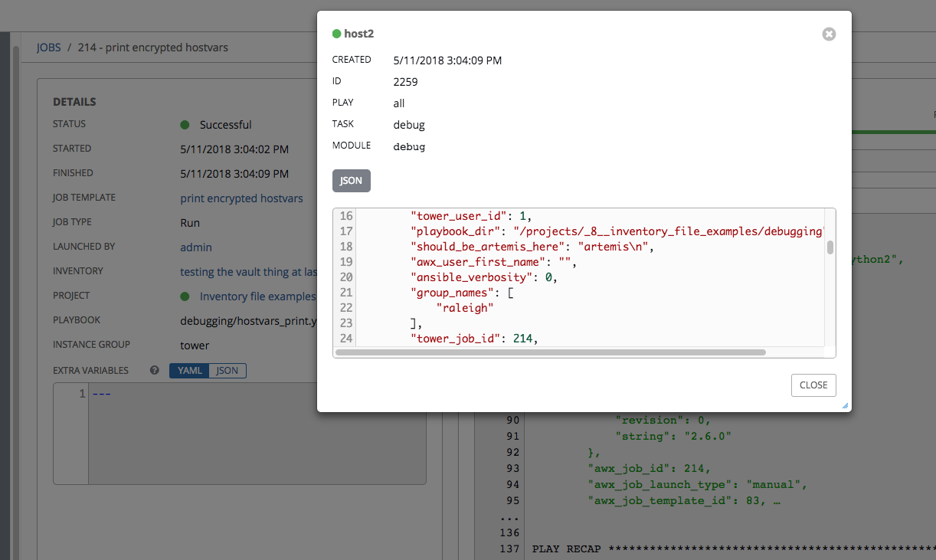The height and width of the screenshot is (560, 936).
Task: Click the PLAY RECAP output line
Action: click(734, 549)
